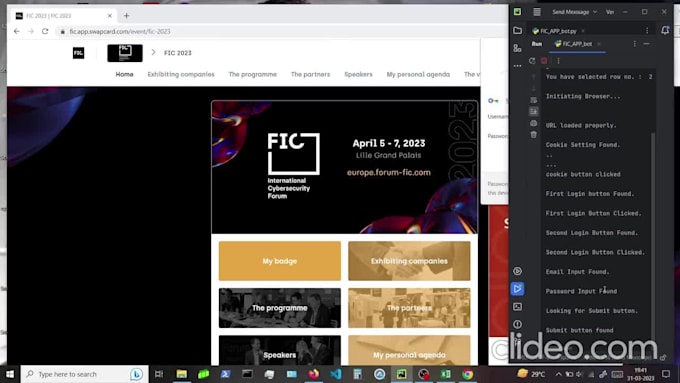Select the Exhibiting companies nav tab
The width and height of the screenshot is (680, 383).
[x=181, y=75]
